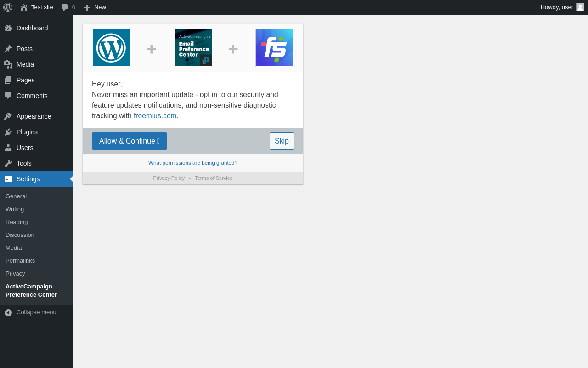588x368 pixels.
Task: Open Plugins menu
Action: pos(37,132)
